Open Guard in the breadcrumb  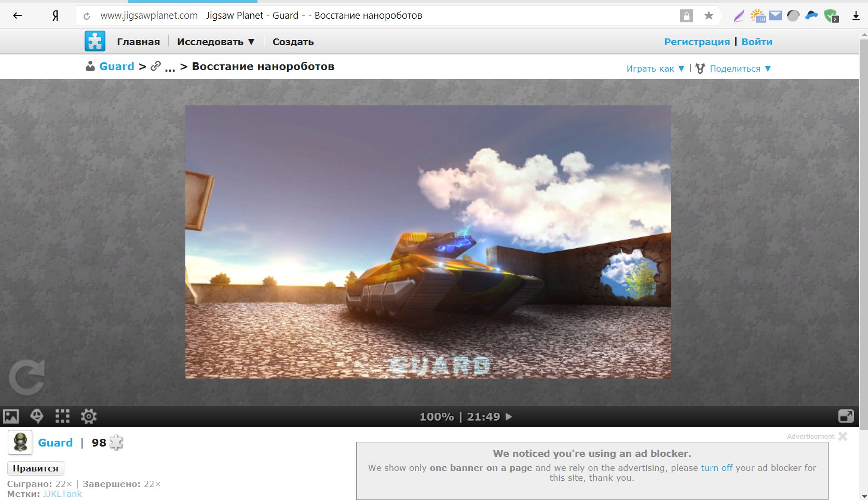117,66
